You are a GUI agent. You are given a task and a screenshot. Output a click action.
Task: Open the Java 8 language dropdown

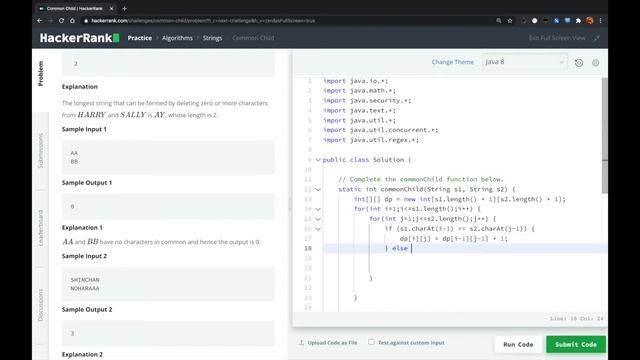[524, 62]
